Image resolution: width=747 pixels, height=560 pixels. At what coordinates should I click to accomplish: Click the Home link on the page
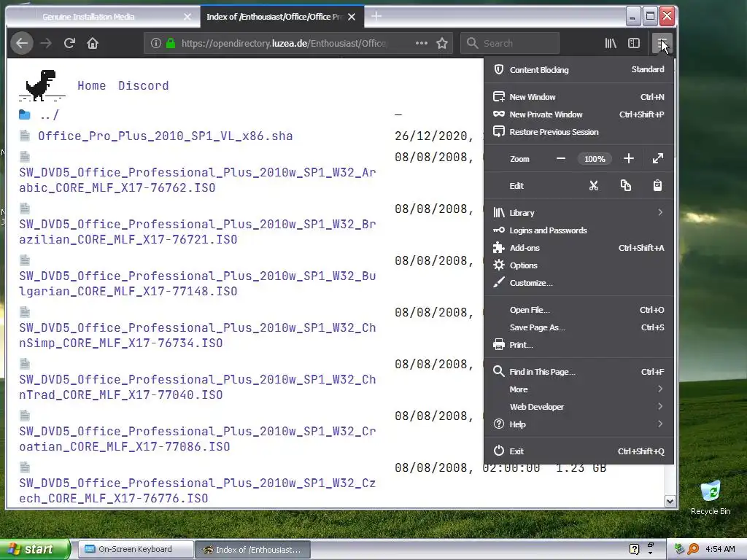[91, 86]
